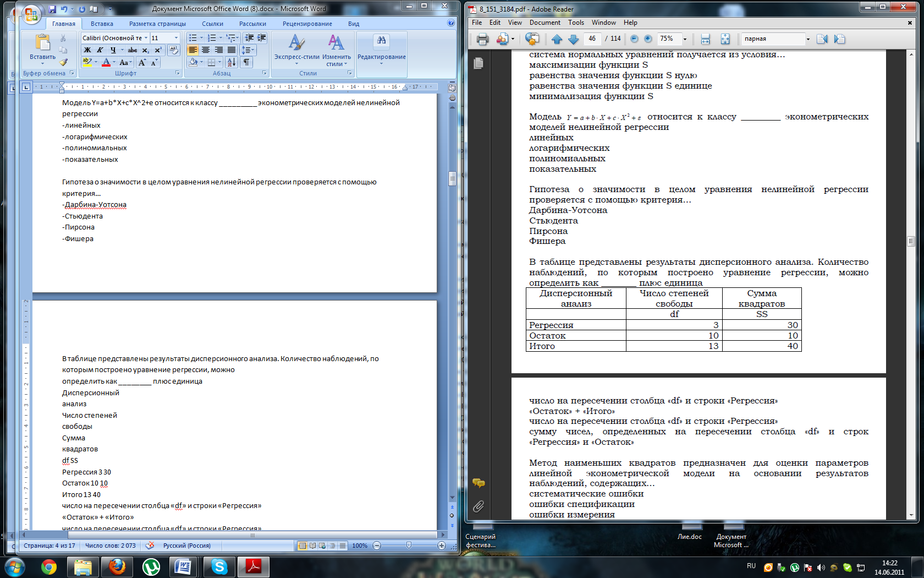Click the numbered list icon

[212, 38]
